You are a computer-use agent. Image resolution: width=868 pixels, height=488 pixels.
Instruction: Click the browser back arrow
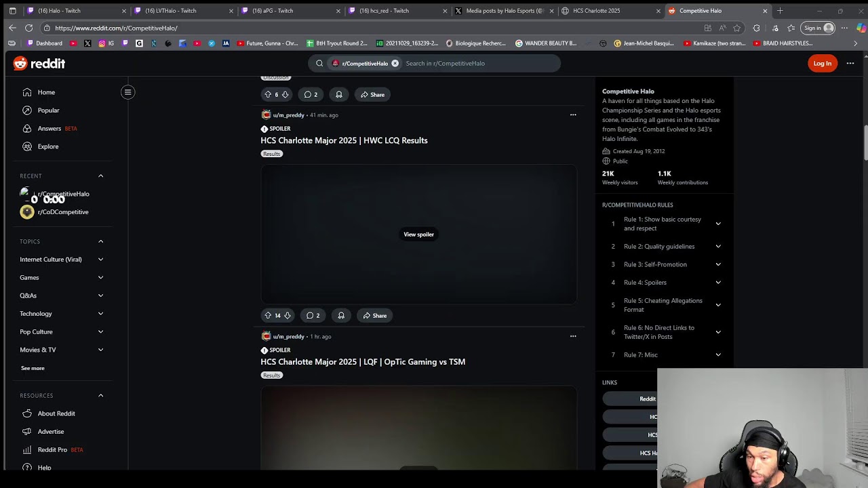[x=12, y=28]
